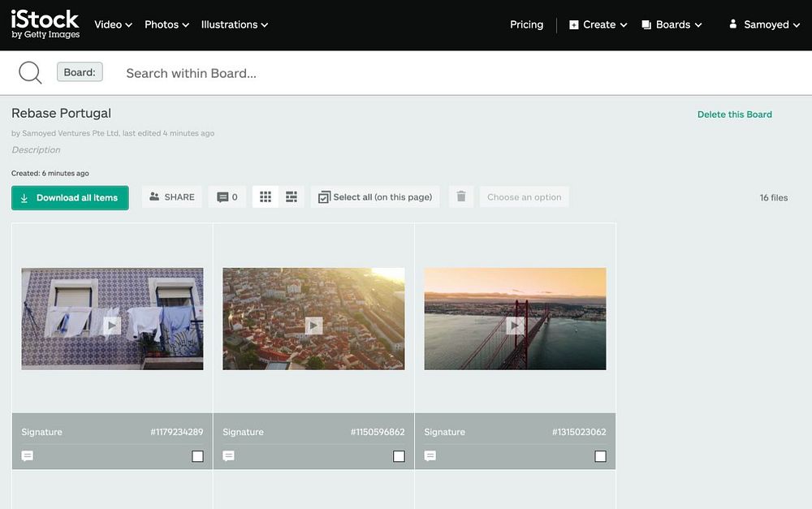The height and width of the screenshot is (509, 812).
Task: Click the magnifying glass search icon
Action: click(30, 72)
